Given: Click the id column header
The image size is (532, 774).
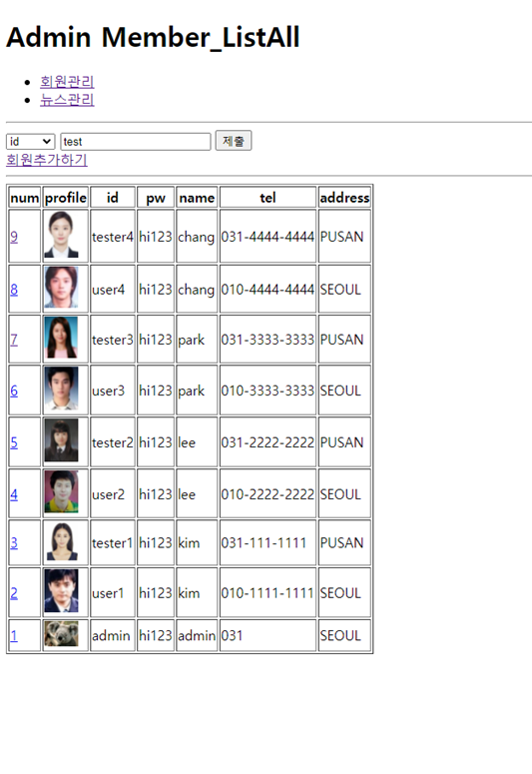Looking at the screenshot, I should [113, 198].
